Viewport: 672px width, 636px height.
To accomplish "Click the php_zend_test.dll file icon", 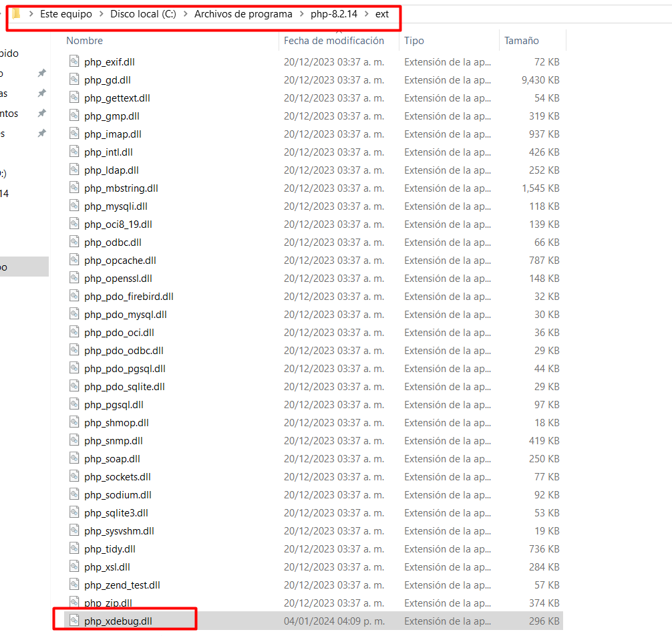I will [x=74, y=585].
